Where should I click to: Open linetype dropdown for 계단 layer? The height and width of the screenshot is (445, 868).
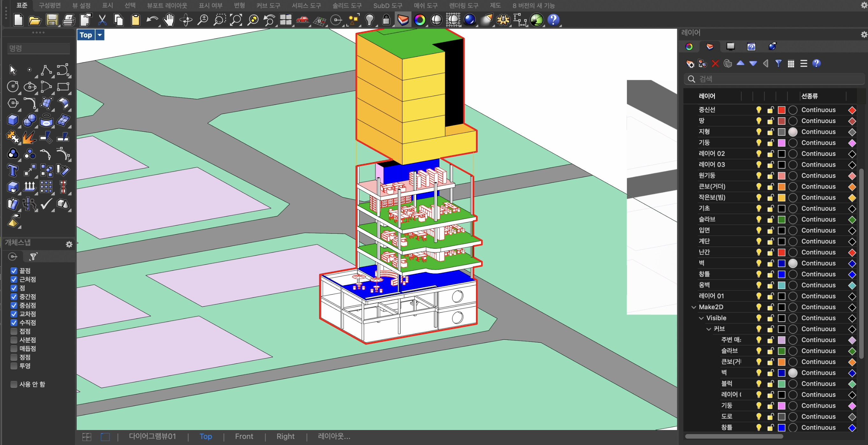pos(818,241)
